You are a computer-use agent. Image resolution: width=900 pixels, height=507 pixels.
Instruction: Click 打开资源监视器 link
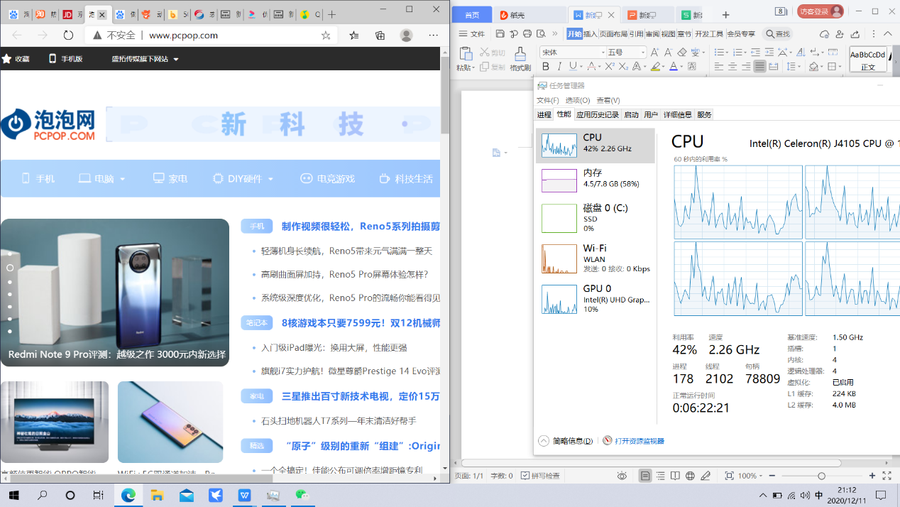click(x=638, y=441)
